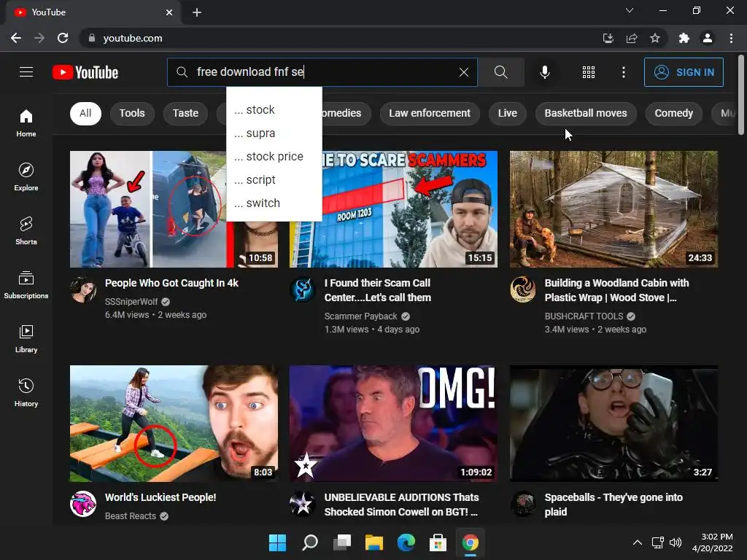Bookmark this page with star icon
The width and height of the screenshot is (747, 560).
pos(655,38)
